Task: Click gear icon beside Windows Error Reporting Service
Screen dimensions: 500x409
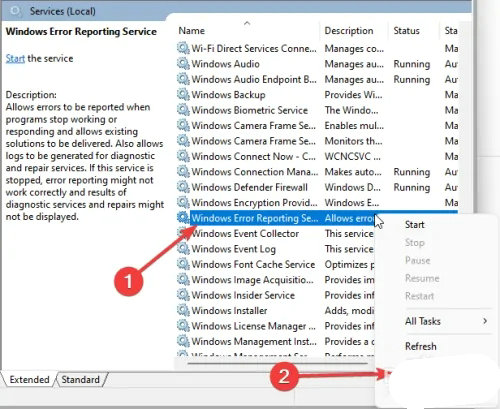Action: click(183, 218)
